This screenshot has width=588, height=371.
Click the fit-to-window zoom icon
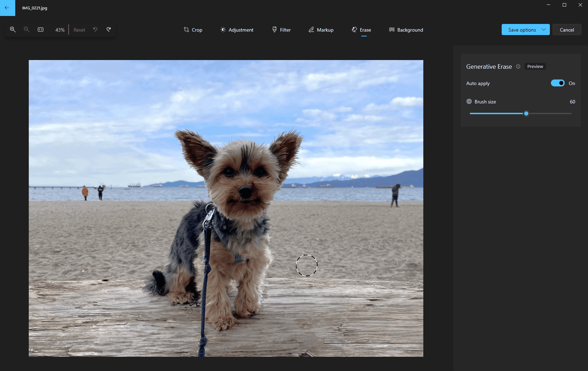point(41,29)
